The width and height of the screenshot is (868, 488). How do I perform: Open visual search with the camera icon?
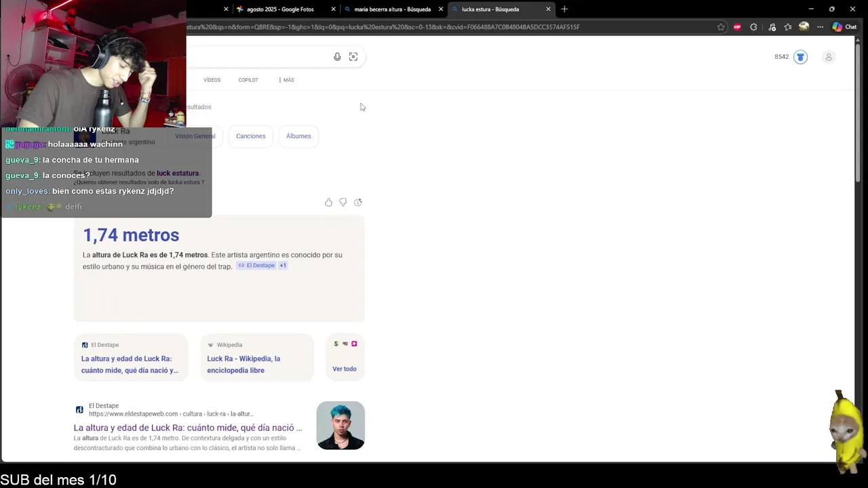tap(353, 57)
